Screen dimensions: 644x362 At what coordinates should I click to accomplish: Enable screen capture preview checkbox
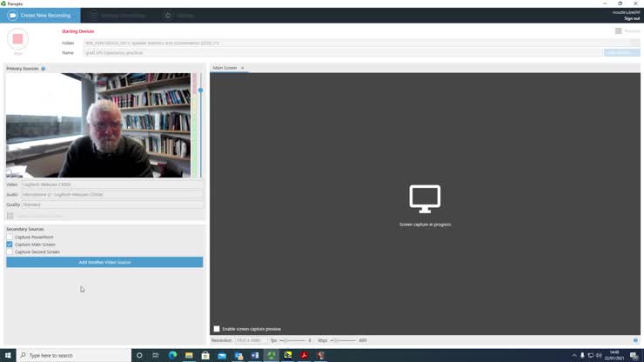tap(217, 329)
